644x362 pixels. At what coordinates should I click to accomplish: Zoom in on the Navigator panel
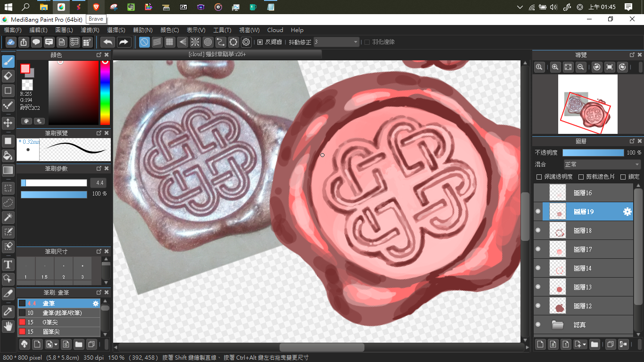[x=555, y=67]
